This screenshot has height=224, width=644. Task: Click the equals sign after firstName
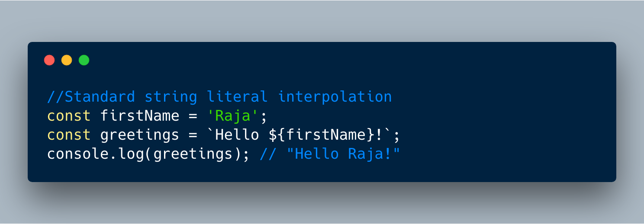[x=193, y=116]
